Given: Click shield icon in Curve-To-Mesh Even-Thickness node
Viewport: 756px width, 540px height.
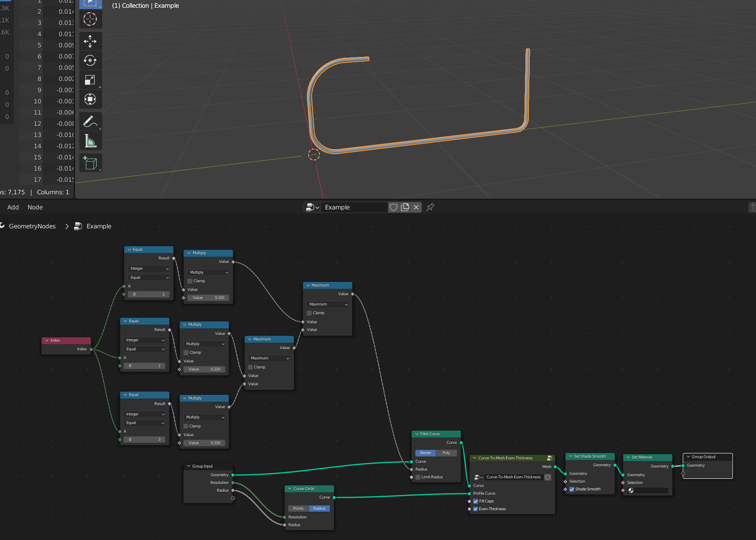Looking at the screenshot, I should (x=548, y=477).
